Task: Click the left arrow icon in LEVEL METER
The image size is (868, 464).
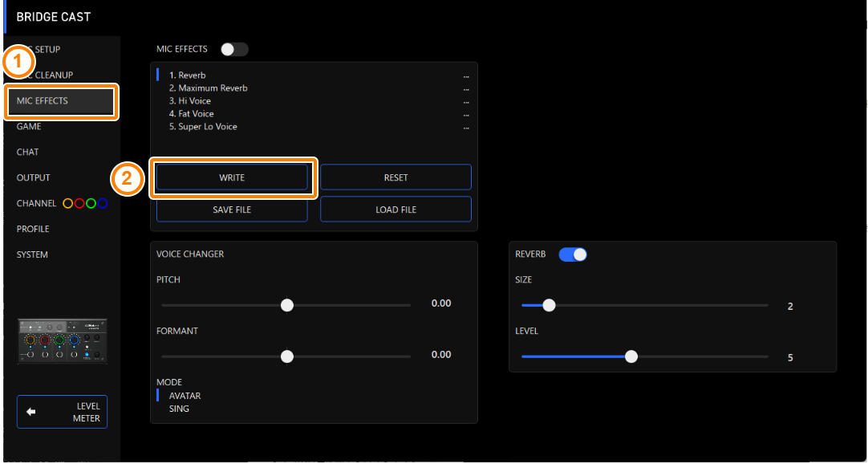Action: click(31, 412)
